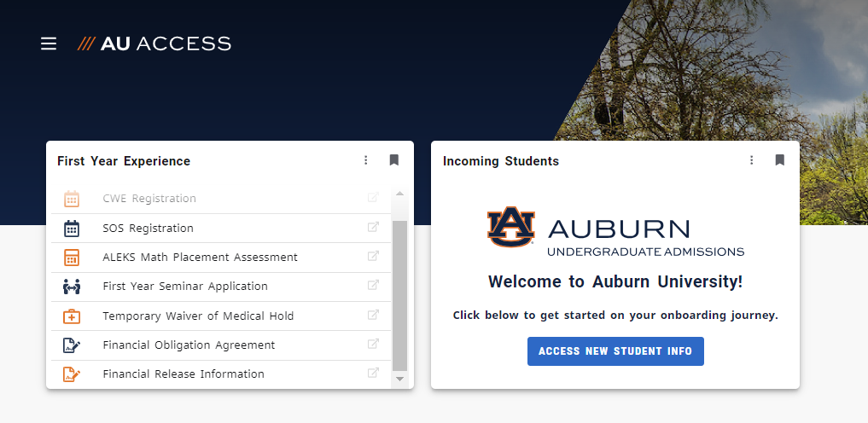The height and width of the screenshot is (423, 868).
Task: Click the ALEKS Math Placement calculator icon
Action: [x=72, y=258]
